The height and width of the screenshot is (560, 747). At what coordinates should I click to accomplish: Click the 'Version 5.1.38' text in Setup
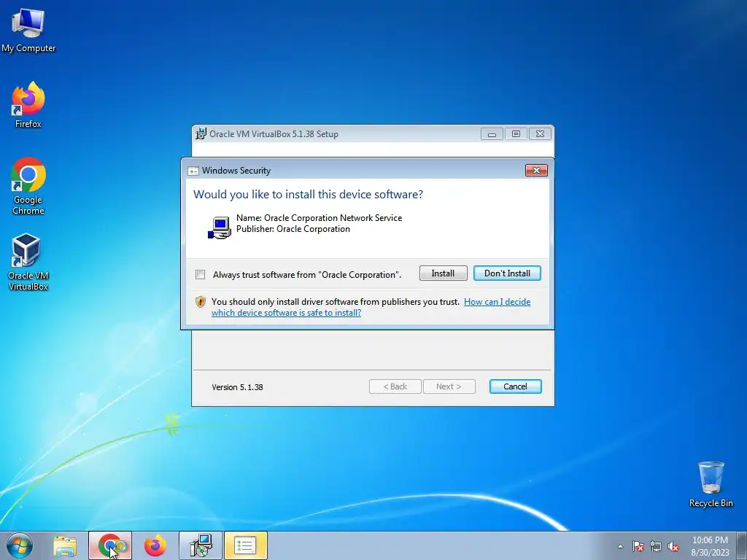click(x=237, y=387)
